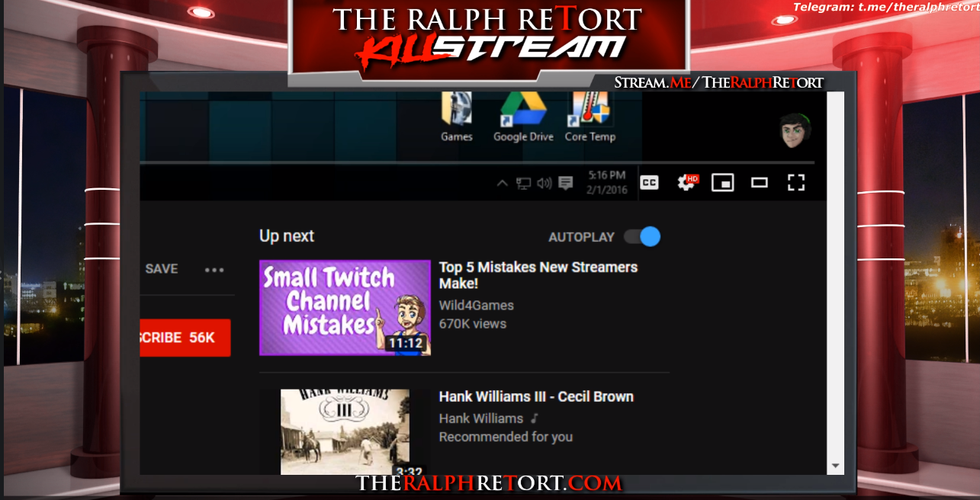Click the volume speaker tray icon
The image size is (980, 500).
[544, 183]
